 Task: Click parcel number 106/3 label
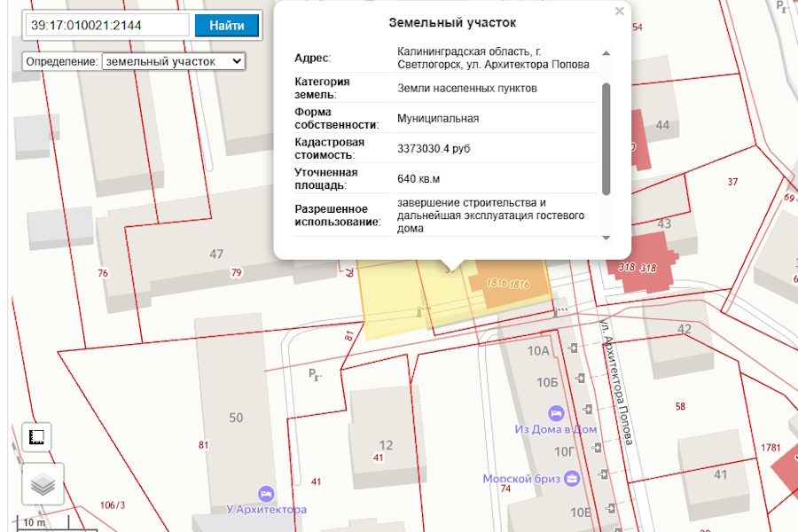point(113,505)
